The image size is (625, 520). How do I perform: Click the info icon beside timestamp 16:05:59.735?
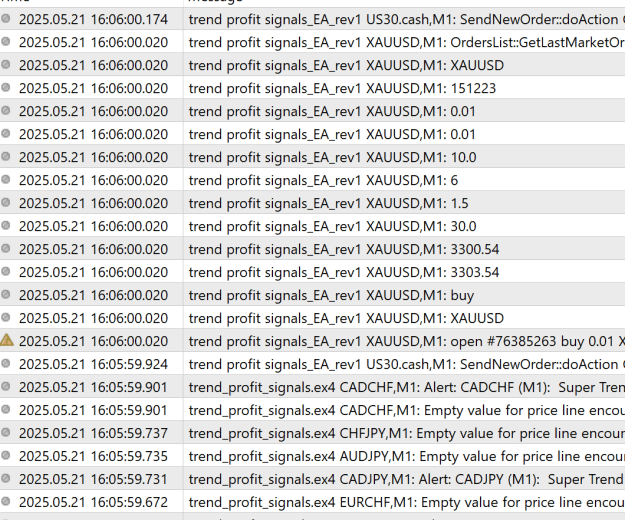pos(6,455)
